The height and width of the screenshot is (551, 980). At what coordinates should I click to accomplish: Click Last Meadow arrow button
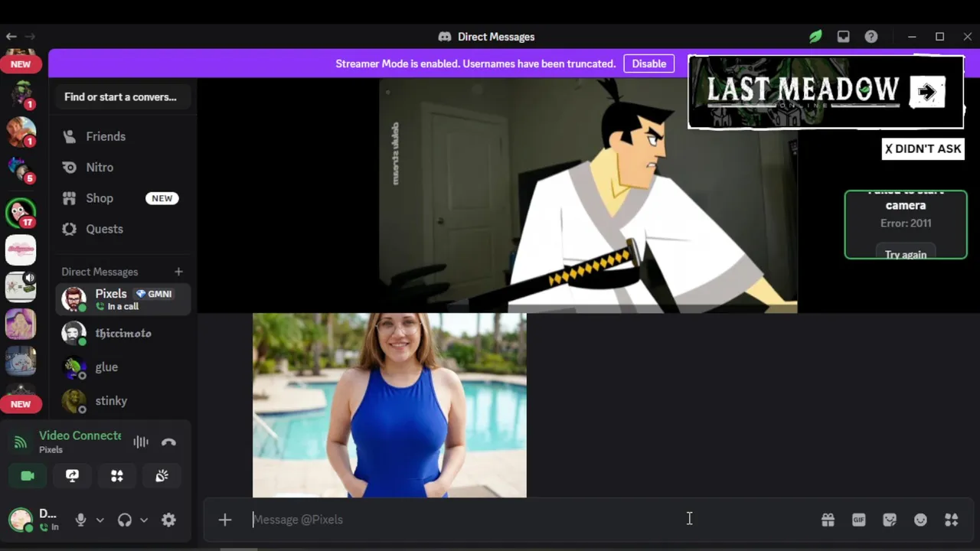click(927, 93)
